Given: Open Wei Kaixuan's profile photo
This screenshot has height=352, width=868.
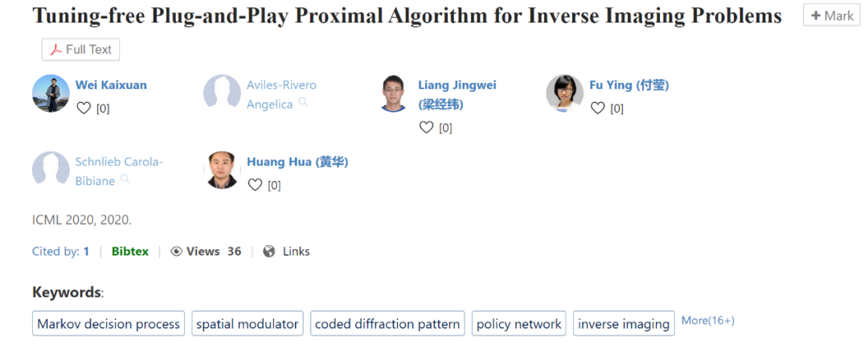Looking at the screenshot, I should click(x=51, y=93).
